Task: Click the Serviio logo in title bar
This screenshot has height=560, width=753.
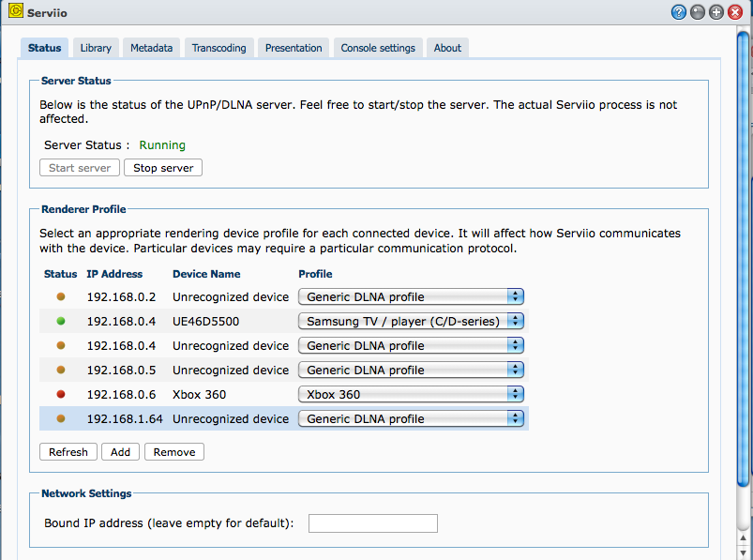Action: pyautogui.click(x=15, y=12)
